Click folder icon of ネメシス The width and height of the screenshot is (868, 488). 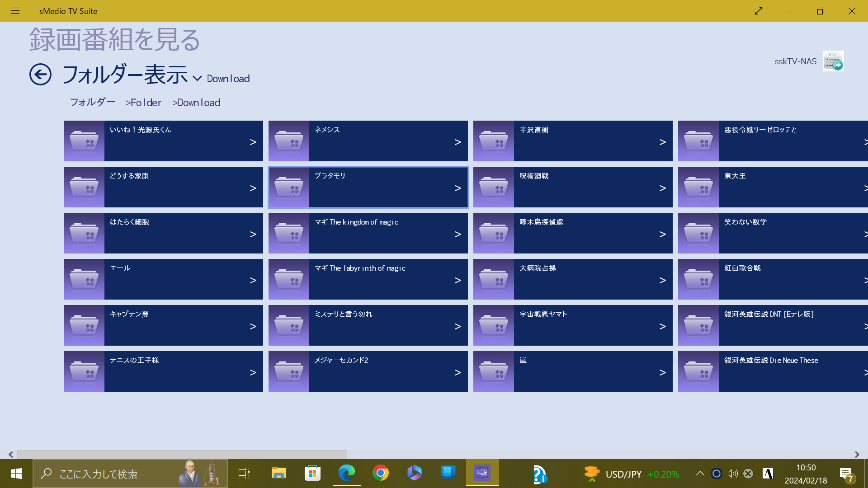(289, 141)
